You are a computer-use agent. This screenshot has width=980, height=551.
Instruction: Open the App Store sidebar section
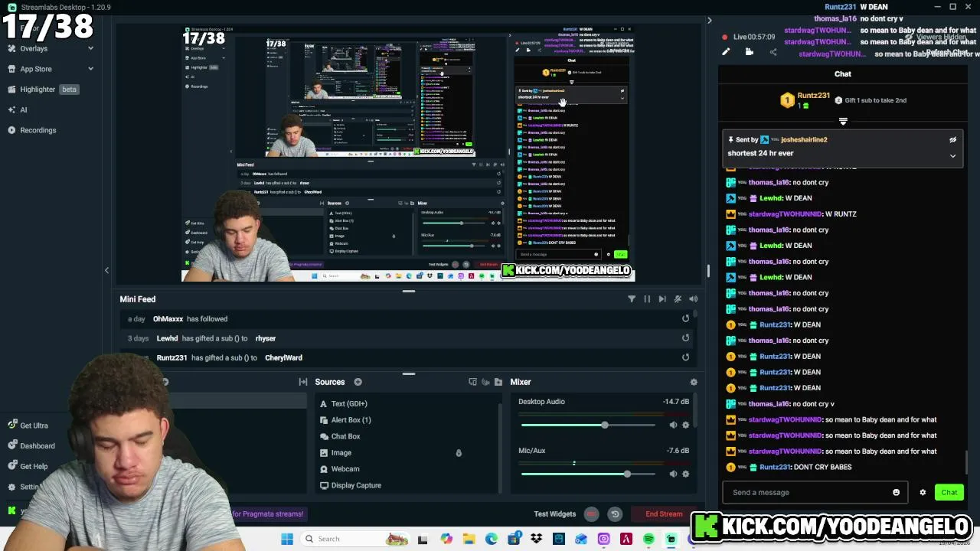(x=36, y=69)
